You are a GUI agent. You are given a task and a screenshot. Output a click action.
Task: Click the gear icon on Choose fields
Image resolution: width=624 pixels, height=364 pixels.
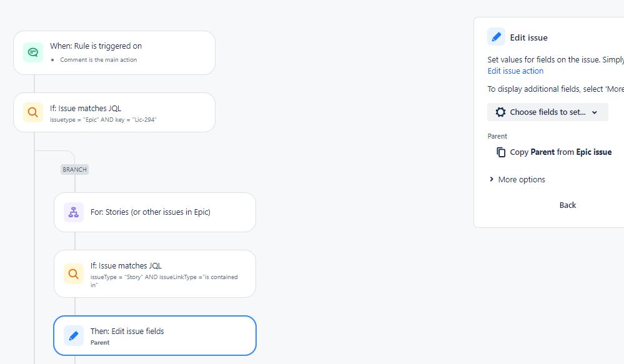500,112
